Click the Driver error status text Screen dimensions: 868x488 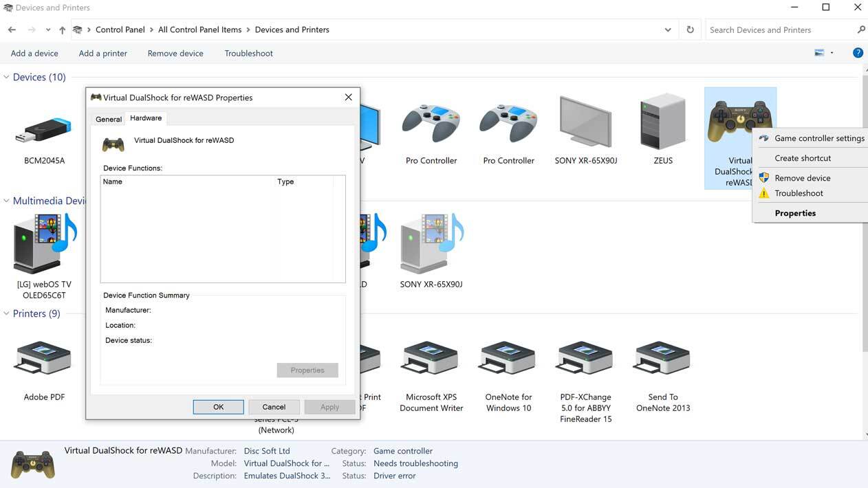(x=395, y=476)
